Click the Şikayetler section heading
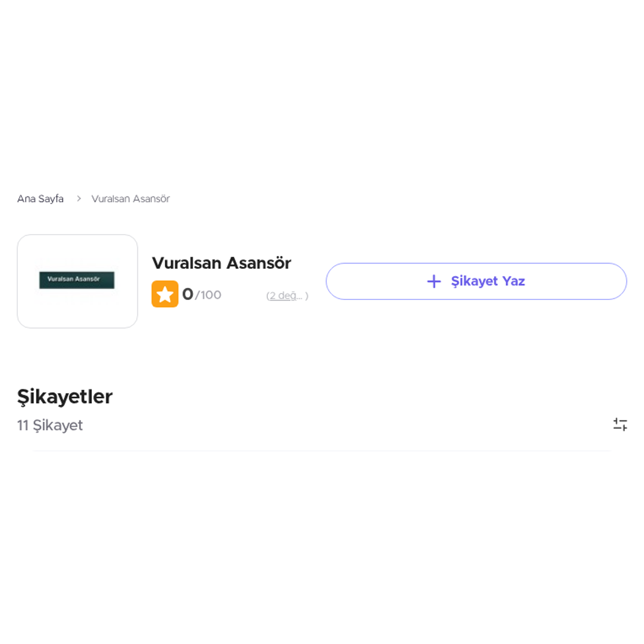Screen dimensions: 644x644 65,397
